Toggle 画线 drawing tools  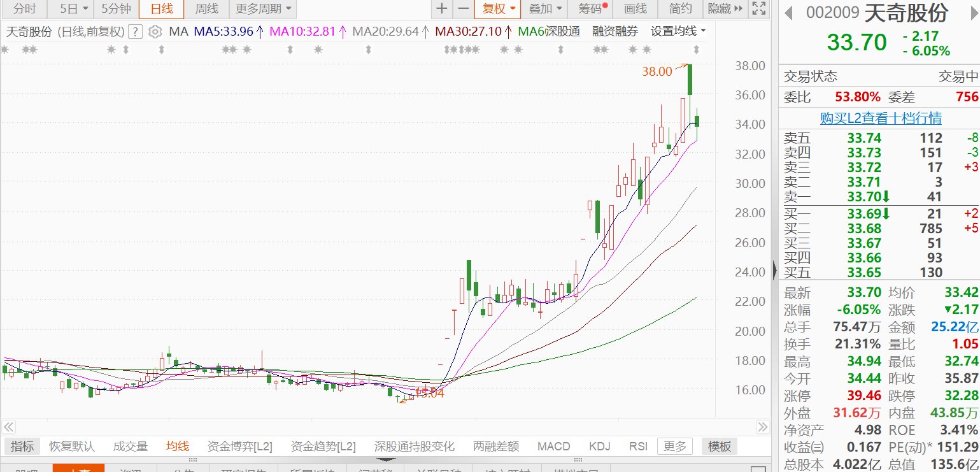point(635,9)
